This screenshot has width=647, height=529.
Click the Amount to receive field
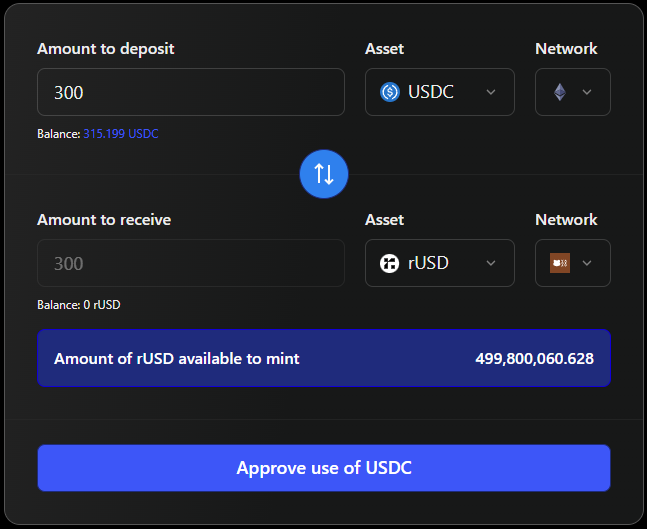[x=191, y=263]
